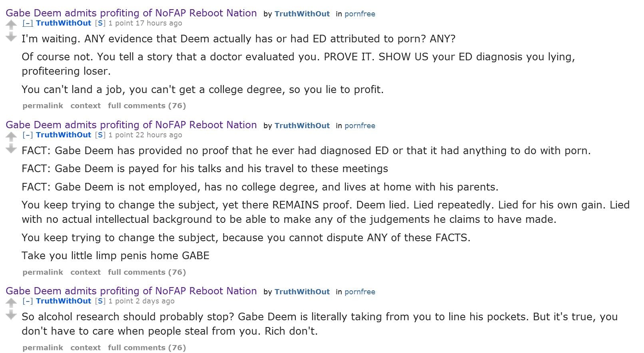Screen dimensions: 644x353
Task: Open full comments (76) under last comment
Action: coord(147,348)
